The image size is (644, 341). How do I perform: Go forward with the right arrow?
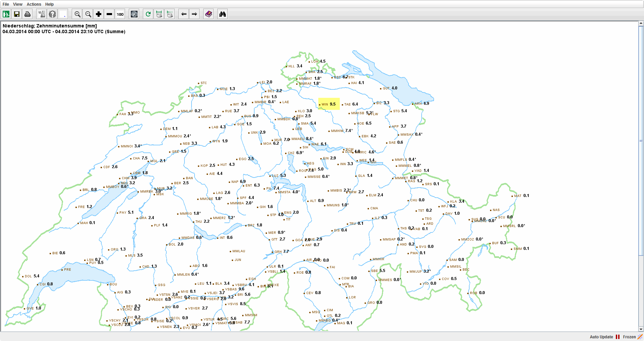point(195,14)
